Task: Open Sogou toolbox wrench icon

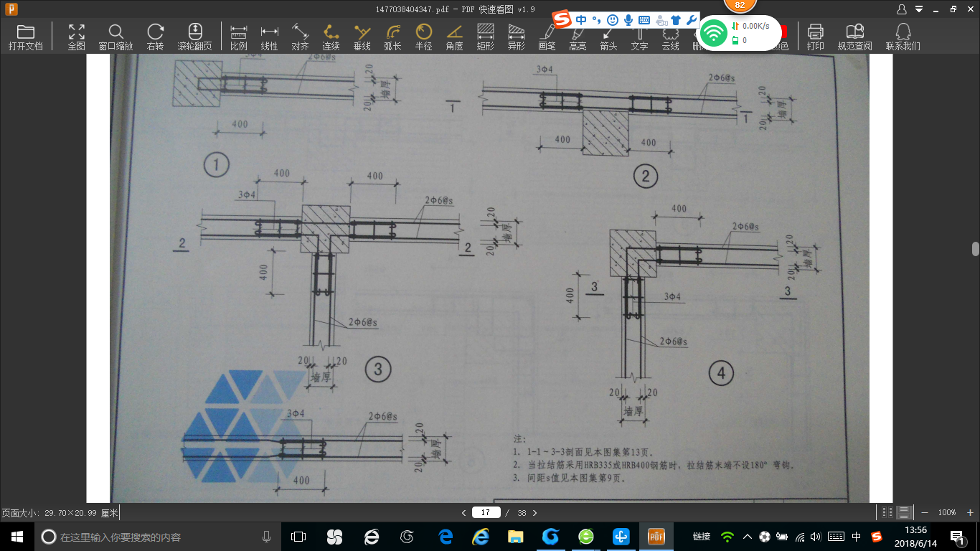Action: click(691, 19)
